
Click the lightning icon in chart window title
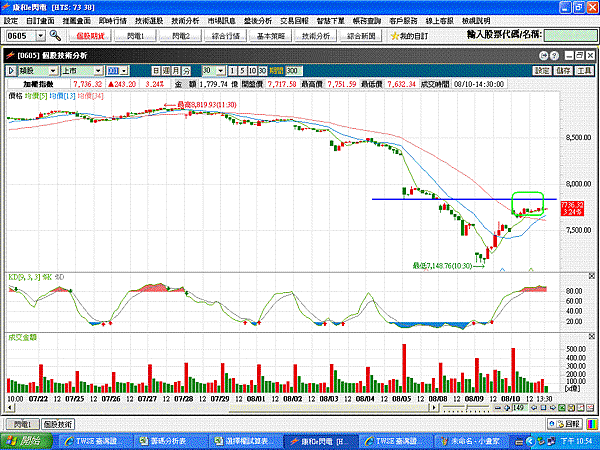point(10,56)
